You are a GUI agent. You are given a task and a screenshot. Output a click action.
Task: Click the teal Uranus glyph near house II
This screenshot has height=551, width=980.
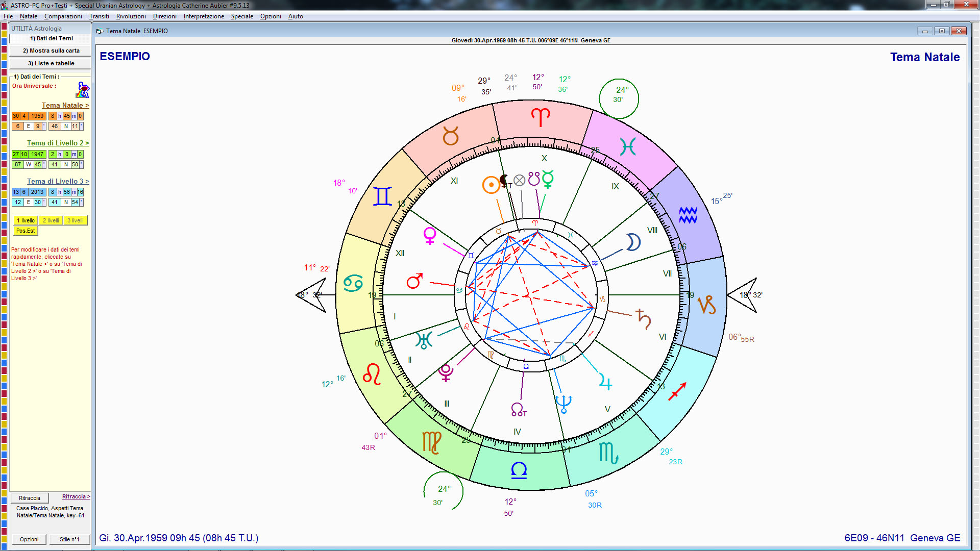pos(424,340)
